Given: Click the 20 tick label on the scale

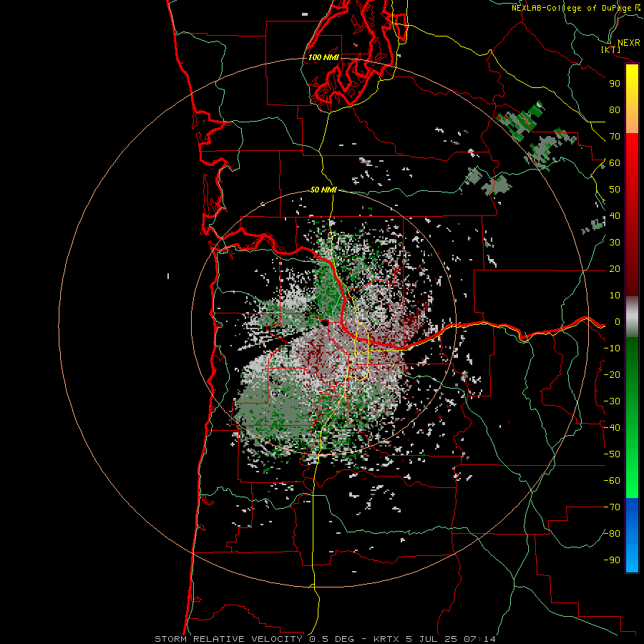Looking at the screenshot, I should 615,269.
